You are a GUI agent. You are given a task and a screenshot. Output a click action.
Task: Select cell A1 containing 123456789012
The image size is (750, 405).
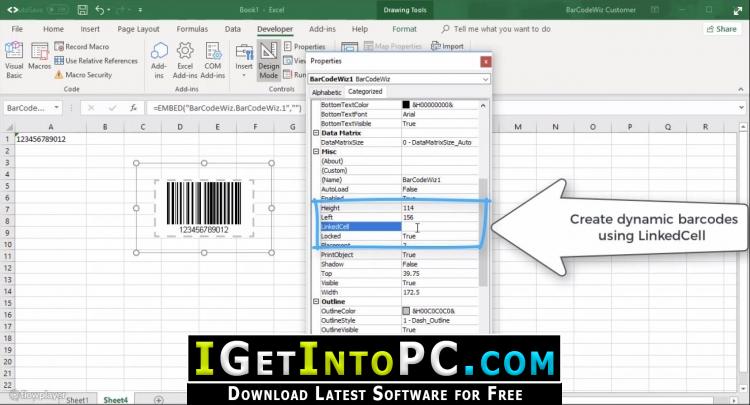tap(51, 139)
